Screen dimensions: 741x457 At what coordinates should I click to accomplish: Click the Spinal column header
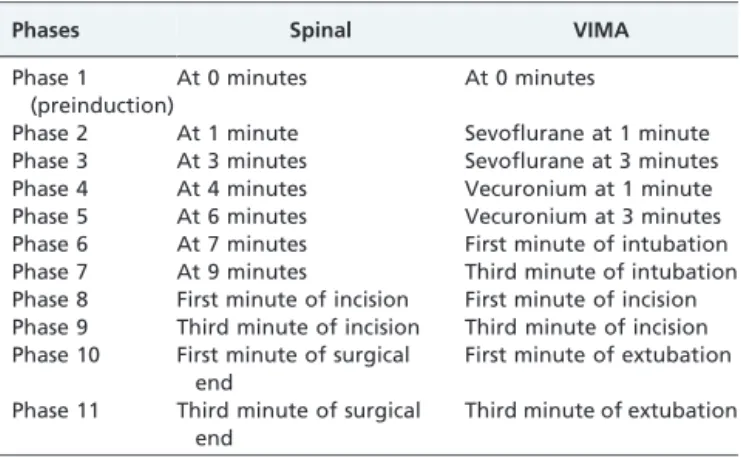(x=320, y=30)
